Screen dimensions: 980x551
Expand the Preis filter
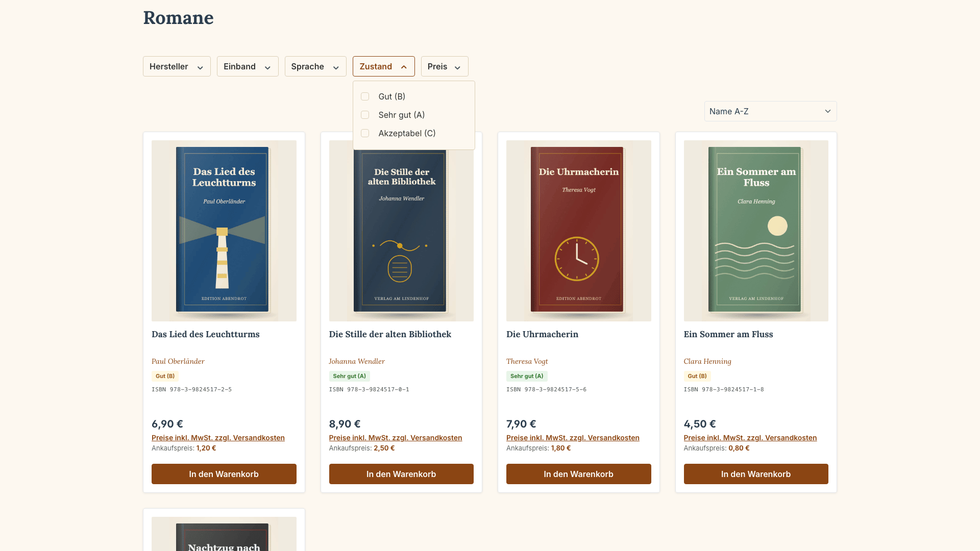click(445, 66)
